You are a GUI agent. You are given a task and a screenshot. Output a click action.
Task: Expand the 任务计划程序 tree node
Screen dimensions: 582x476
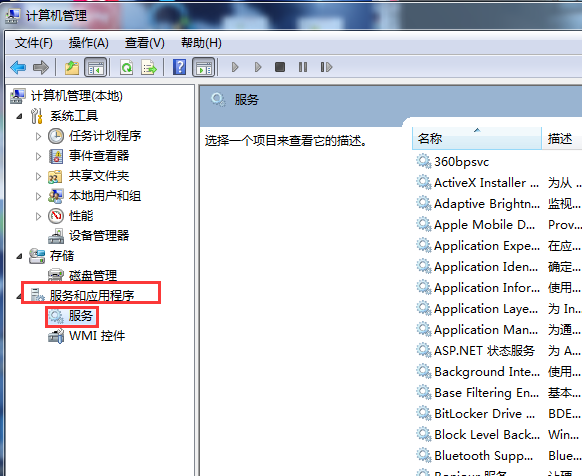(x=38, y=136)
